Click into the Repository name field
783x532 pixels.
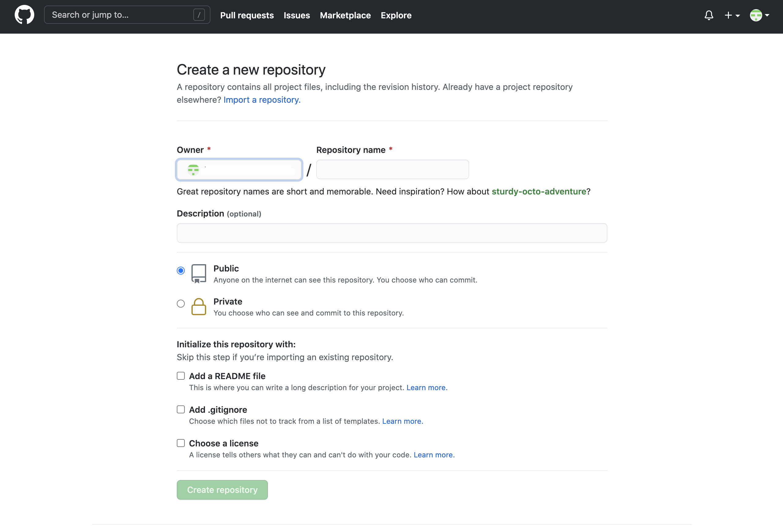[x=392, y=169]
